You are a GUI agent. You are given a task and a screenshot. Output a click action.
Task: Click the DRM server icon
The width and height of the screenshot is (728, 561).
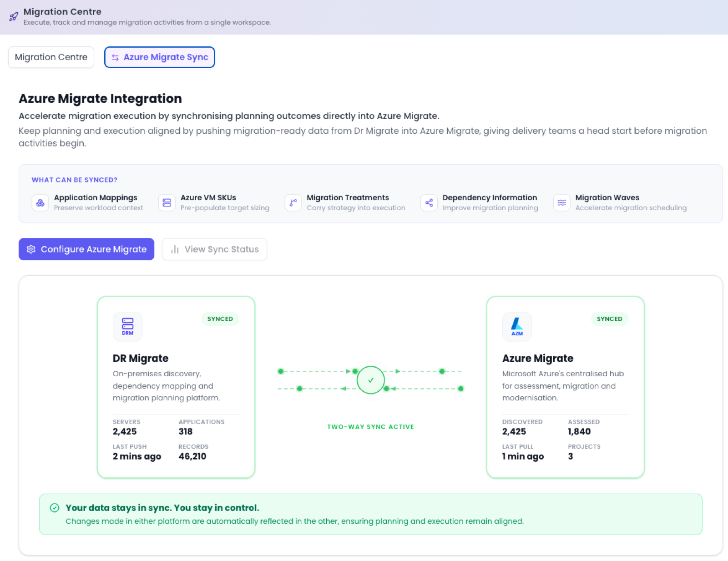[x=128, y=326]
